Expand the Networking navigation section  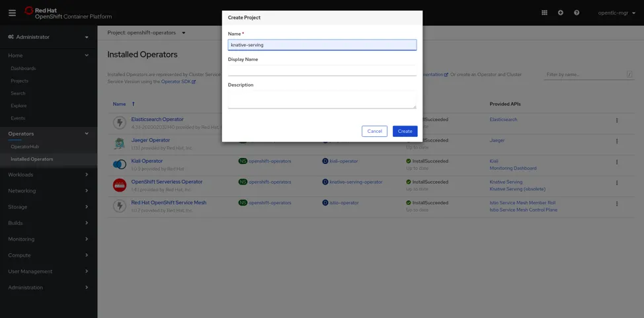point(48,190)
